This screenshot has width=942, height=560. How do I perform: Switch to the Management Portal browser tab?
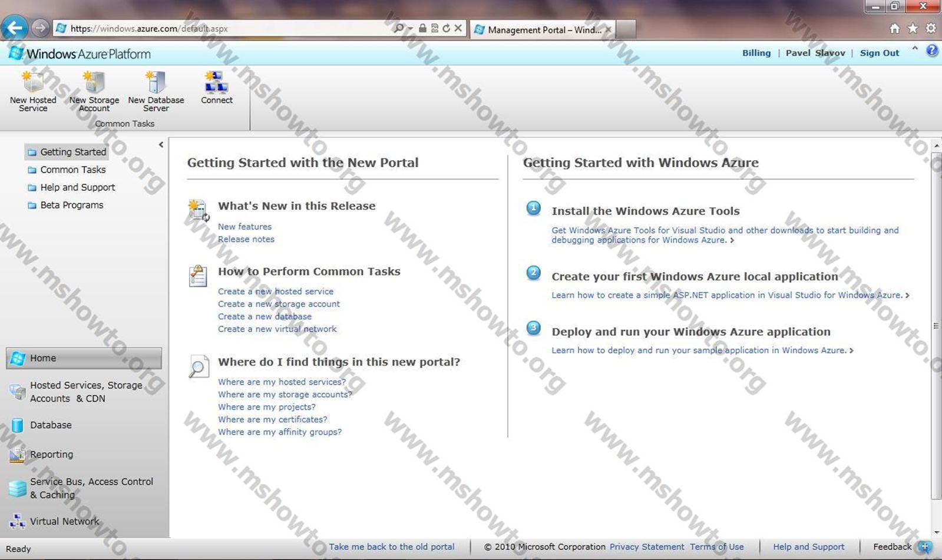[x=542, y=29]
